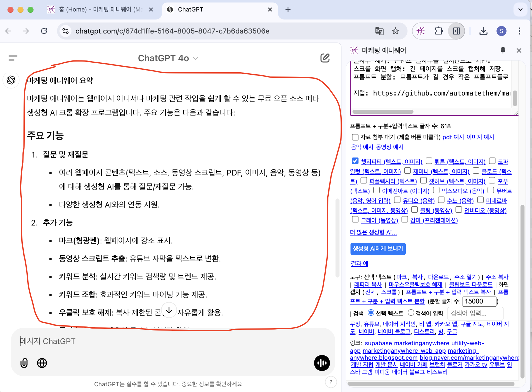Focus the 검색어 입력... search field
532x392 pixels.
(x=475, y=313)
